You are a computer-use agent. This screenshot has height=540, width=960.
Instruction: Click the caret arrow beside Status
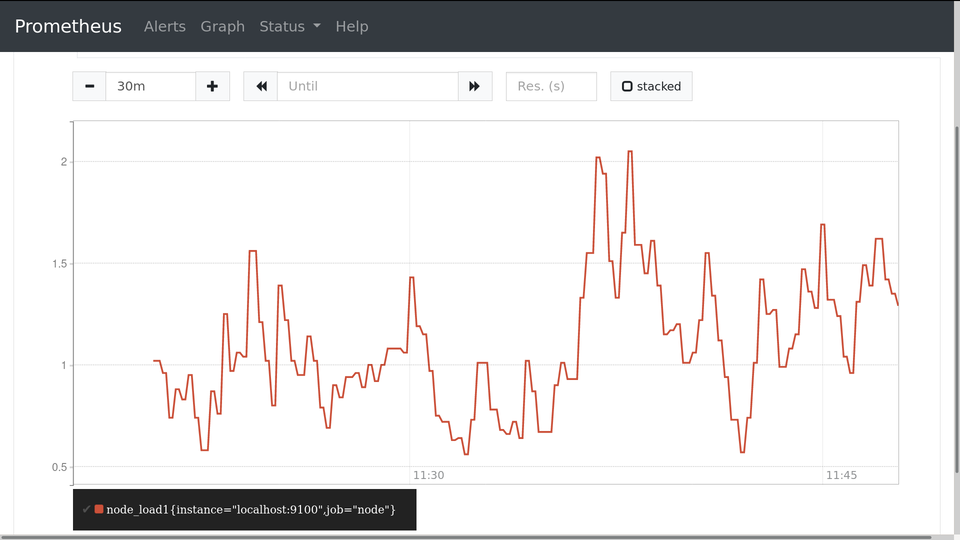317,26
